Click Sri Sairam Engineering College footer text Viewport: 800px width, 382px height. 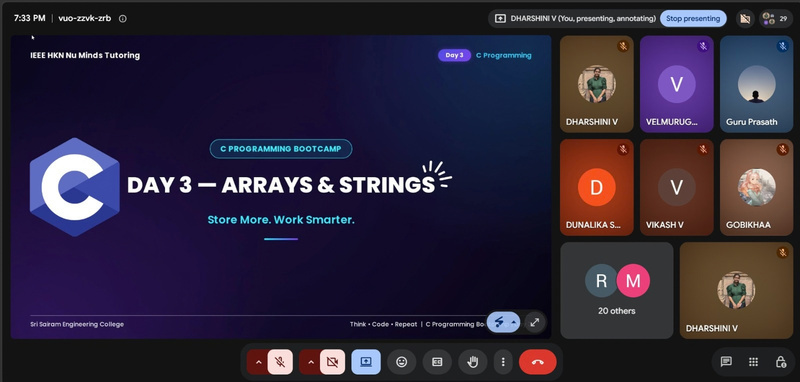coord(77,324)
